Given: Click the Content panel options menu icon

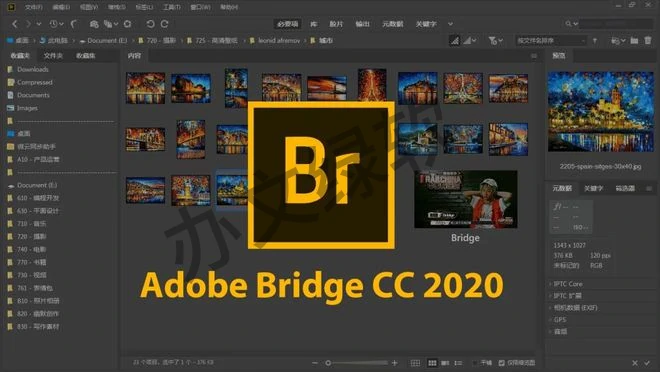Looking at the screenshot, I should point(534,56).
